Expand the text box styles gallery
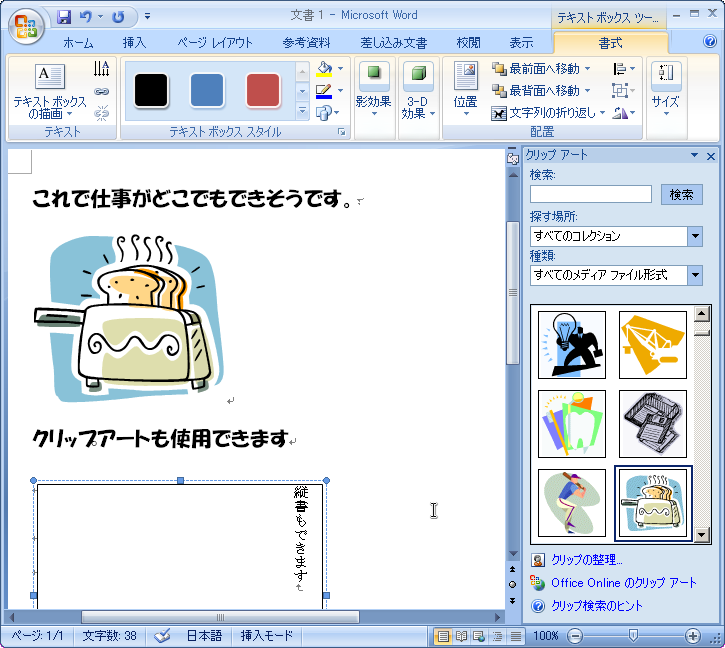This screenshot has width=725, height=648. click(x=302, y=111)
